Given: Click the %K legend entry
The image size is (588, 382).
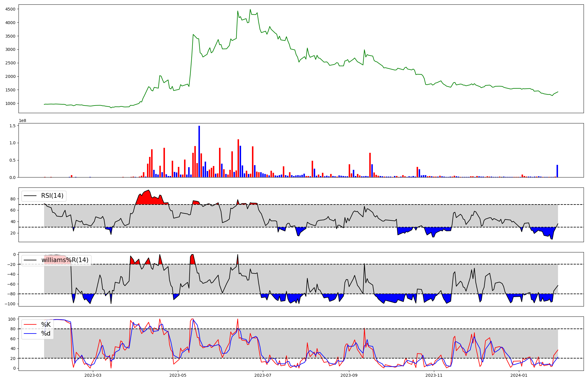Looking at the screenshot, I should [x=46, y=324].
